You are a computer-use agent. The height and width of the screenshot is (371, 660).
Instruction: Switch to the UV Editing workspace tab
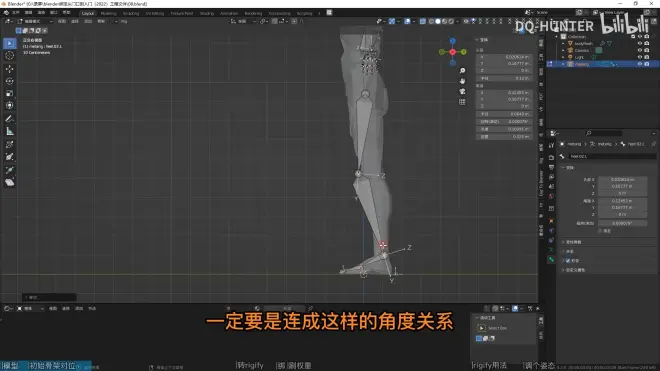click(x=155, y=13)
